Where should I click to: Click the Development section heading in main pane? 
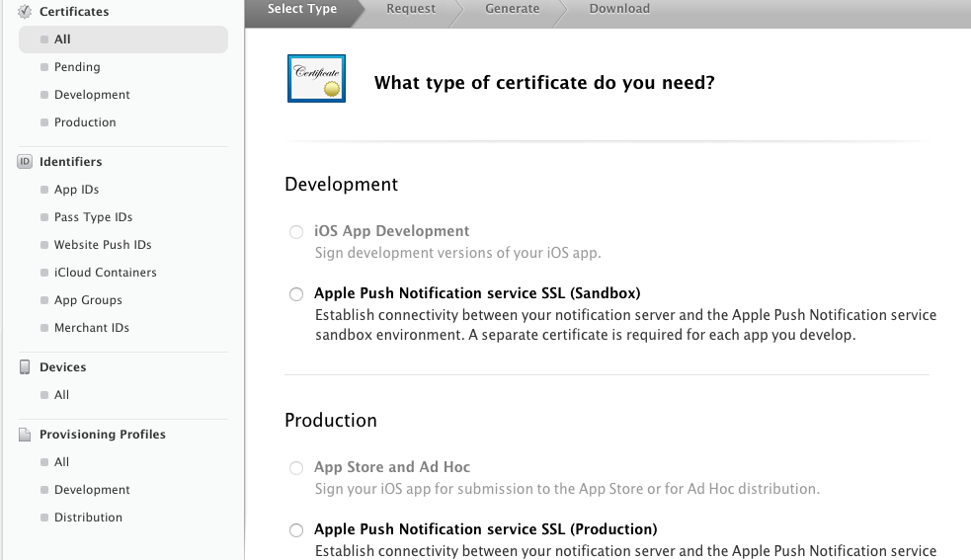pos(341,184)
